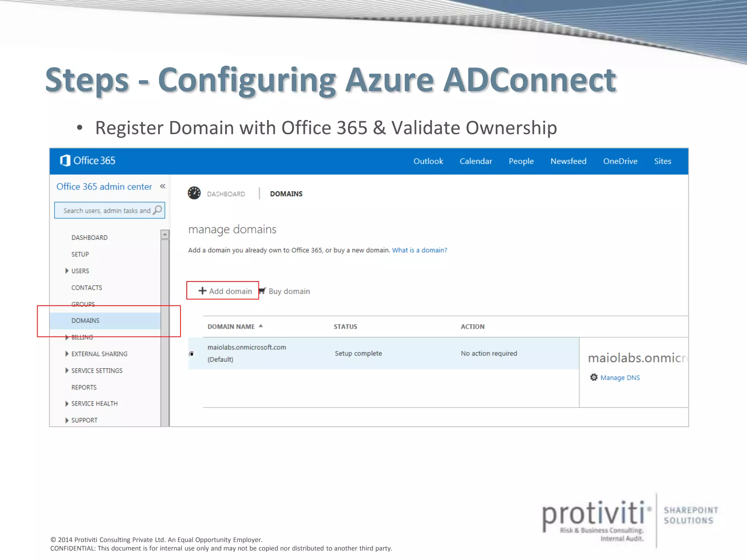The image size is (747, 560).
Task: Select REPORTS in the sidebar
Action: click(x=84, y=387)
